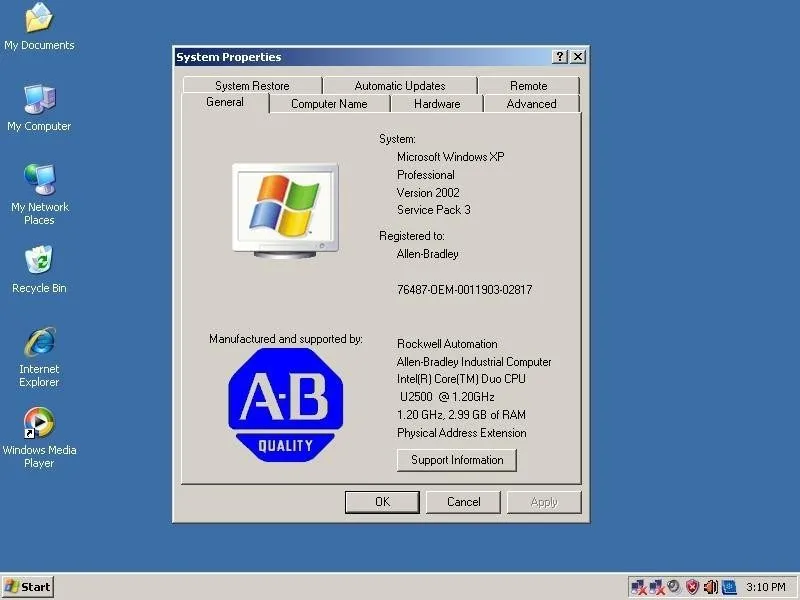The width and height of the screenshot is (800, 600).
Task: Click the Allen-Bradley A-B Quality logo
Action: pyautogui.click(x=285, y=405)
